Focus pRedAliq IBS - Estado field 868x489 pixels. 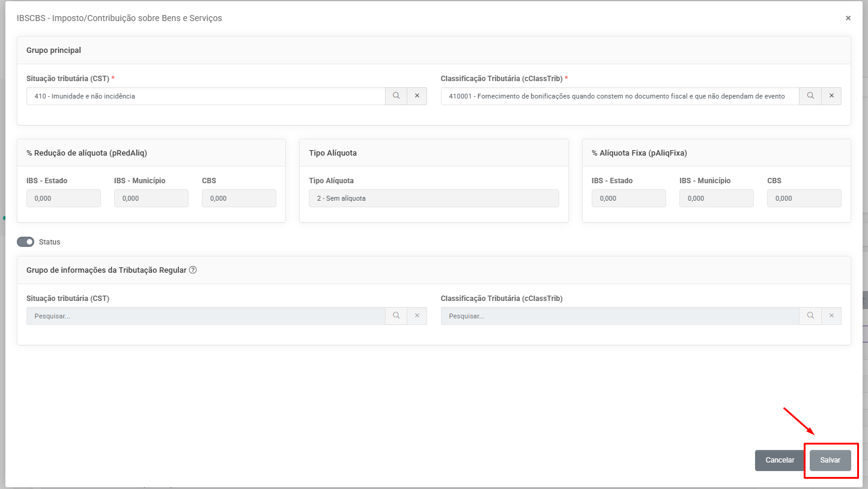pos(64,198)
